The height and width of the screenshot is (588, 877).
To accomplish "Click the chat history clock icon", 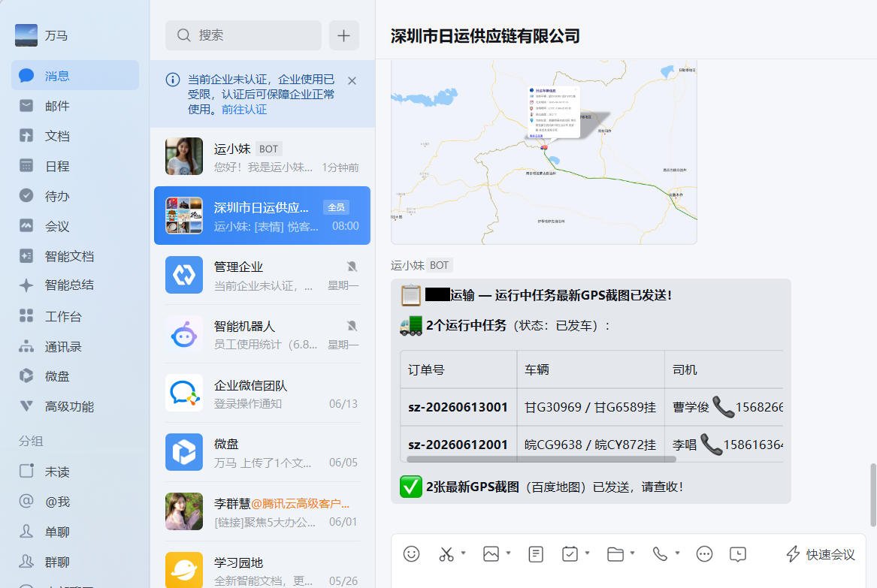I will click(x=738, y=554).
